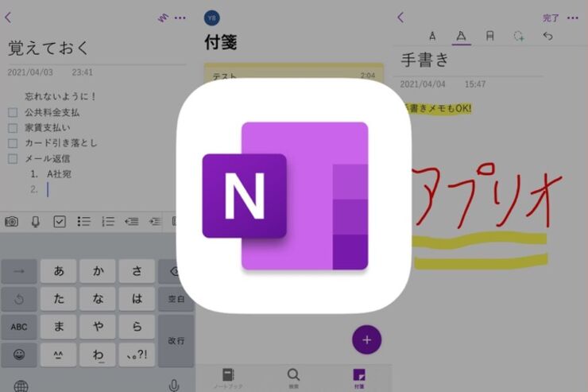Edit the 手書き note title
The width and height of the screenshot is (588, 392).
pos(424,60)
